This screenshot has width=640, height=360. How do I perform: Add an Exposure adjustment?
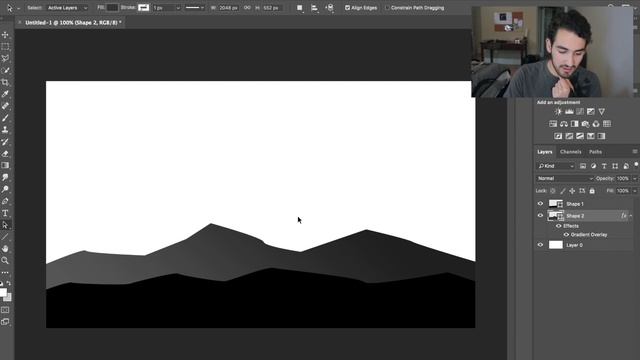click(x=591, y=111)
